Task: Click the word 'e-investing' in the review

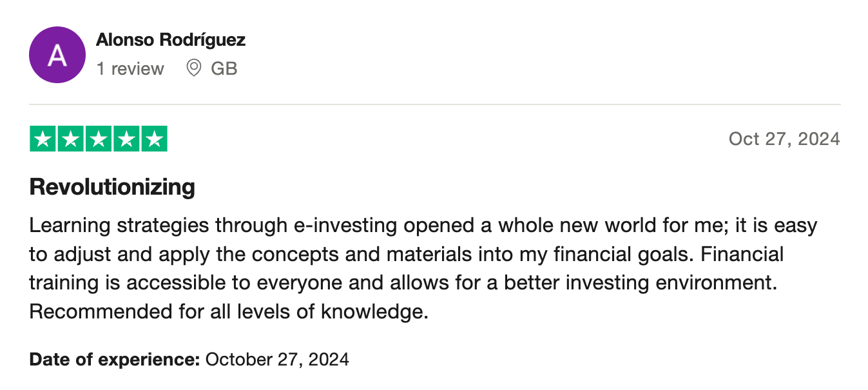Action: pyautogui.click(x=345, y=226)
